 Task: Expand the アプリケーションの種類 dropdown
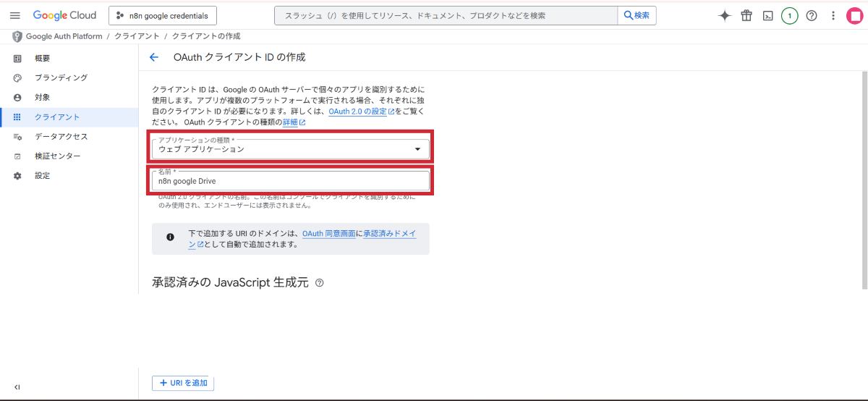[290, 149]
